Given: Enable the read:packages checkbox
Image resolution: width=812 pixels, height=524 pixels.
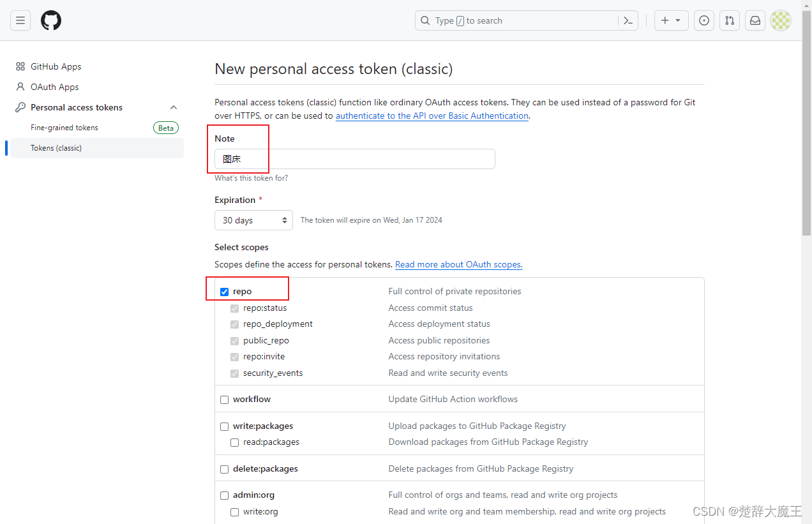Looking at the screenshot, I should click(234, 442).
